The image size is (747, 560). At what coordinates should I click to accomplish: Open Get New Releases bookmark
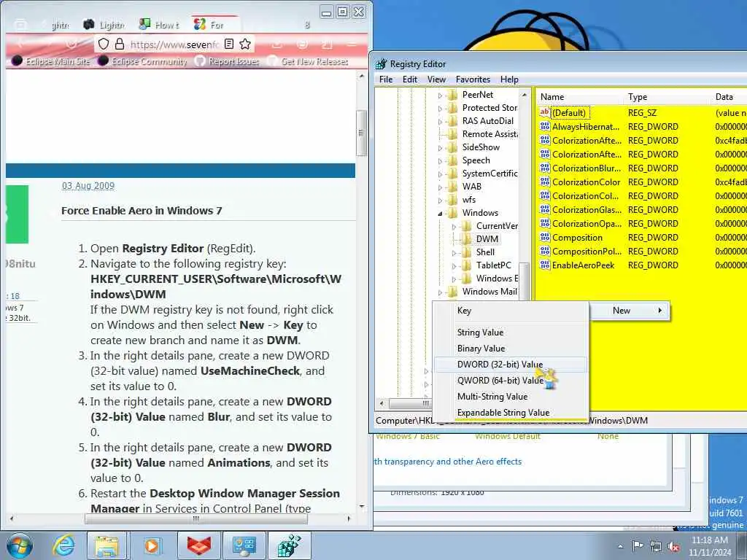[308, 61]
